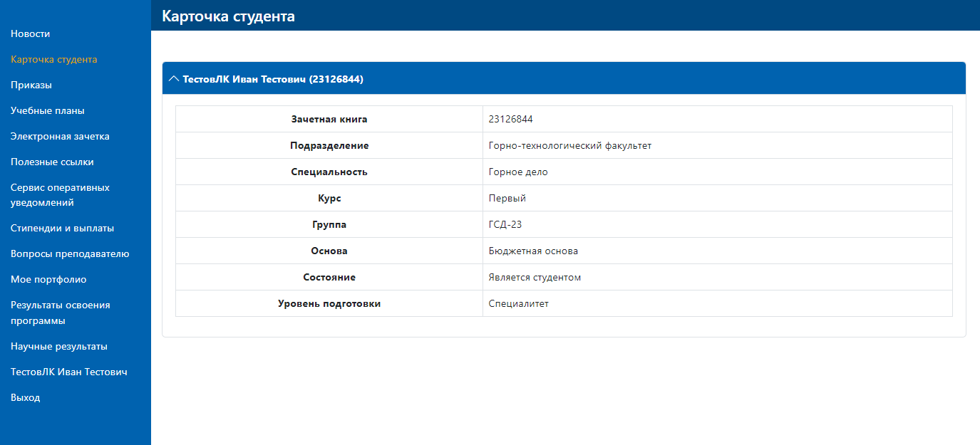The height and width of the screenshot is (445, 980).
Task: Click the Горно-технологический факультет value
Action: pyautogui.click(x=569, y=145)
